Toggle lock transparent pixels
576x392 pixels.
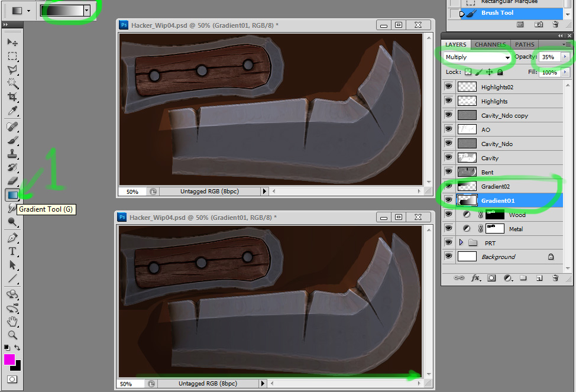[x=468, y=72]
